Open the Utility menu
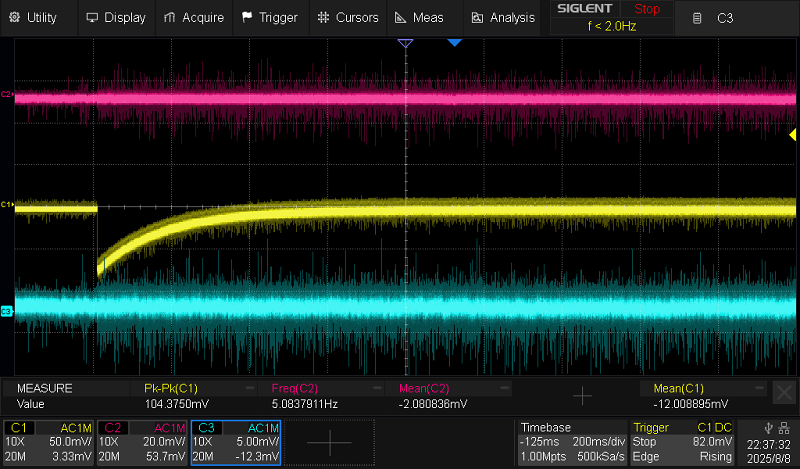800x469 pixels. tap(34, 17)
